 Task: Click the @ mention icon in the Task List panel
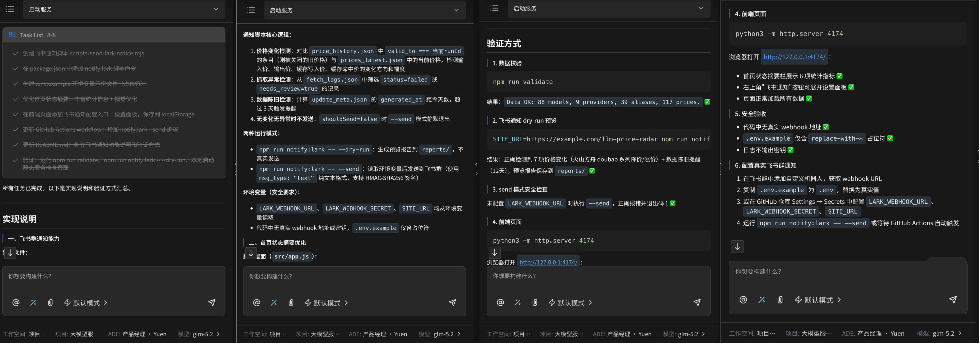(x=16, y=302)
